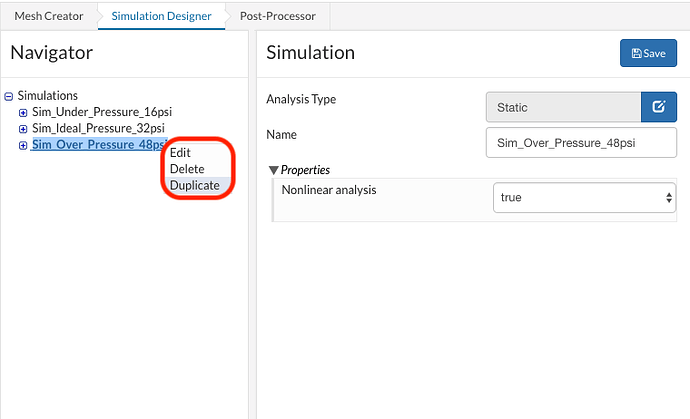Collapse the Properties section triangle
Screen dimensions: 690x419
coord(274,170)
